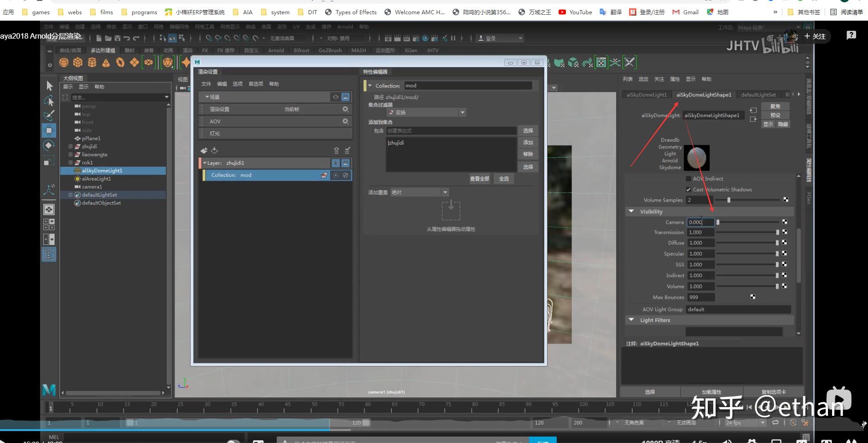868x443 pixels.
Task: Activate the Paint Selection tool
Action: click(49, 115)
